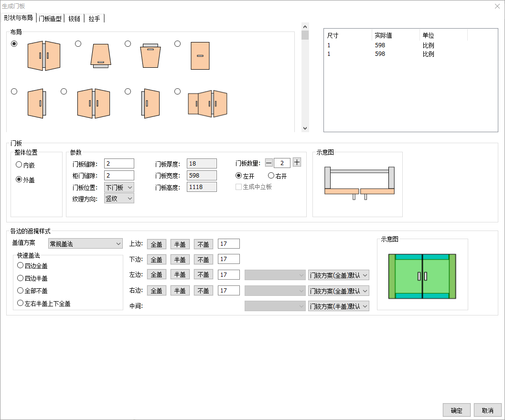Focus 上边 cover value field

tap(229, 243)
